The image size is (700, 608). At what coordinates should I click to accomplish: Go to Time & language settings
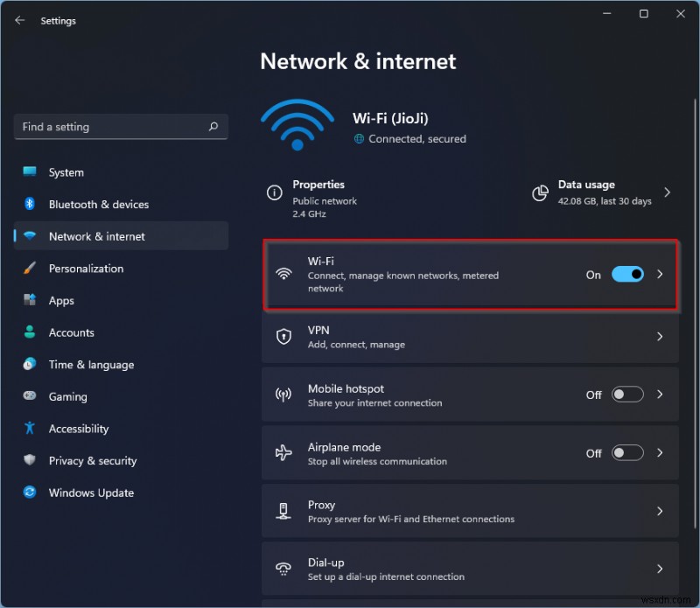(91, 365)
